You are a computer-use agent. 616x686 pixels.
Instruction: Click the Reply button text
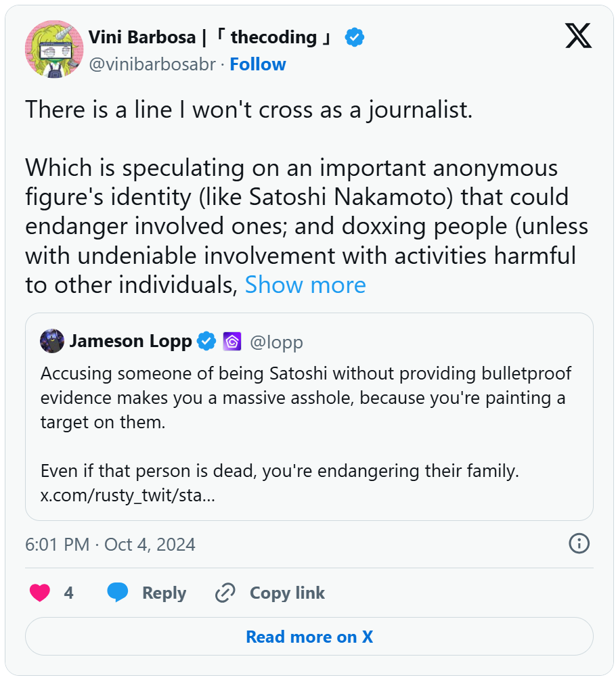(164, 593)
